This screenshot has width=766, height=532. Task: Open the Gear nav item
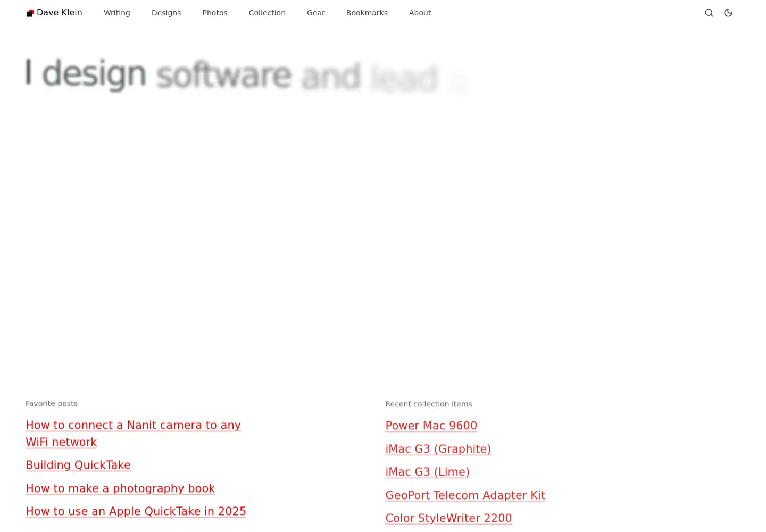coord(316,13)
